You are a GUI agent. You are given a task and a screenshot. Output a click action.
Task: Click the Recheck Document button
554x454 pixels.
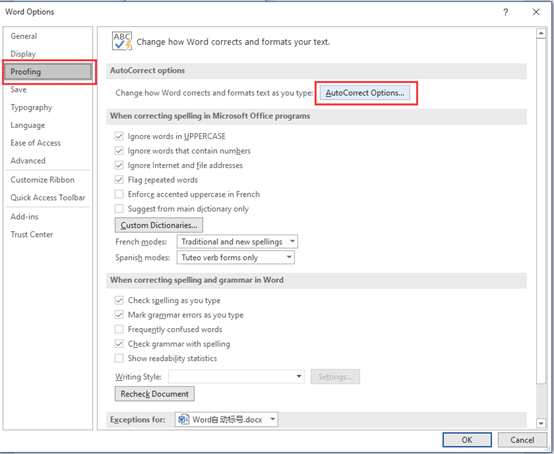click(x=154, y=394)
